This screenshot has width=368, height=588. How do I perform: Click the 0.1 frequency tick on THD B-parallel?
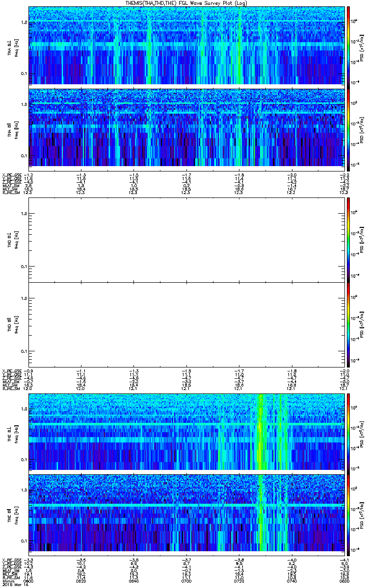pos(24,352)
